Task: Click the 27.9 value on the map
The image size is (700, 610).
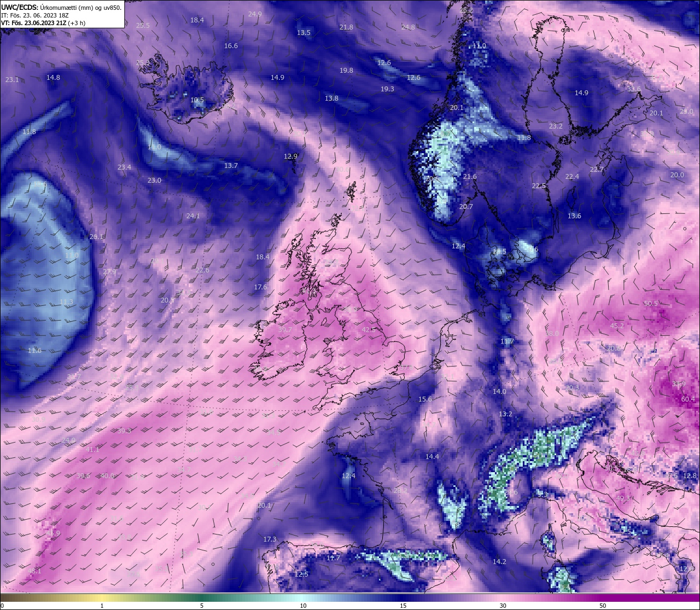Action: [109, 272]
